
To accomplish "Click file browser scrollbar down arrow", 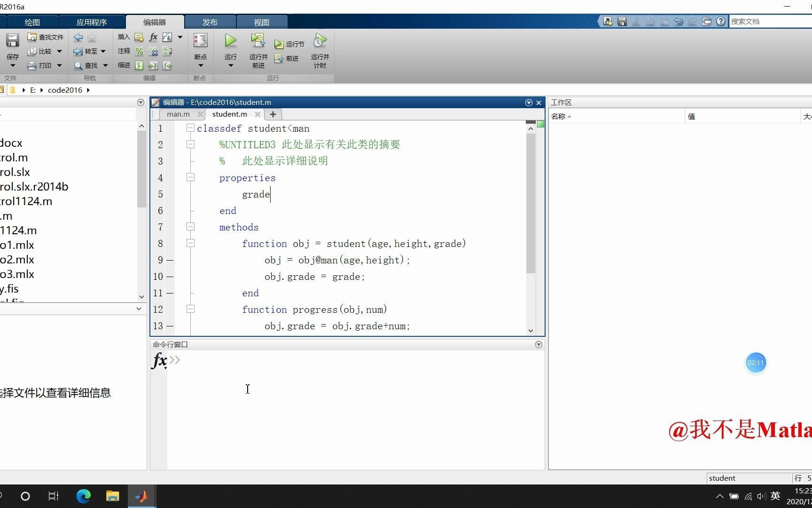I will pos(141,297).
